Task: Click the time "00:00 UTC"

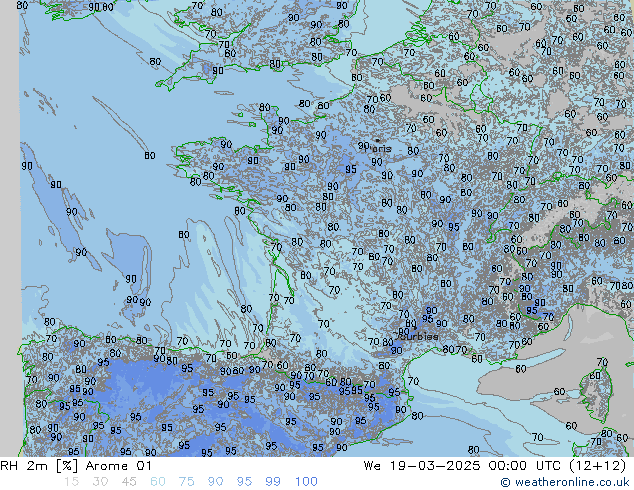Action: pyautogui.click(x=525, y=466)
